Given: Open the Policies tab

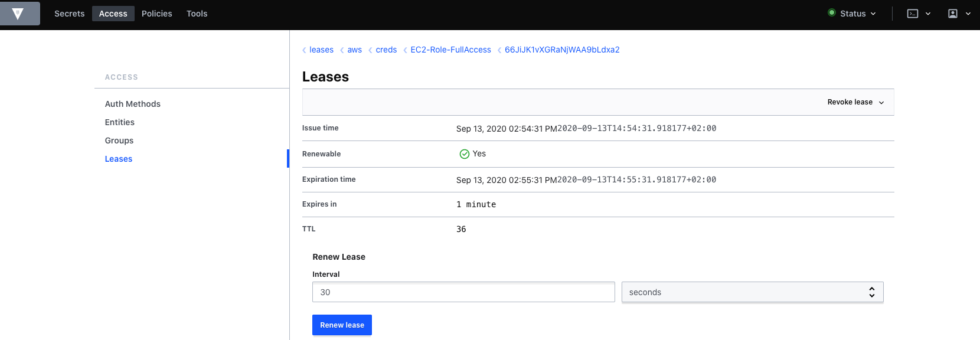Looking at the screenshot, I should [x=157, y=14].
